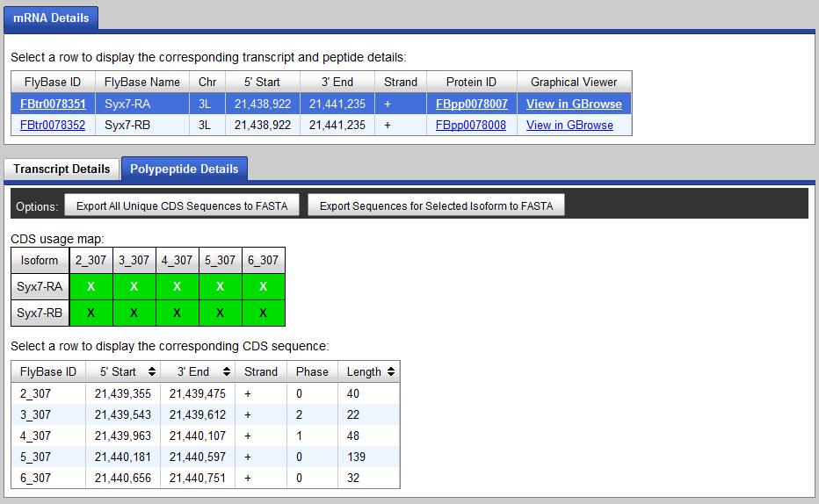The height and width of the screenshot is (504, 819).
Task: Sort CDS table by Length arrows
Action: click(391, 371)
